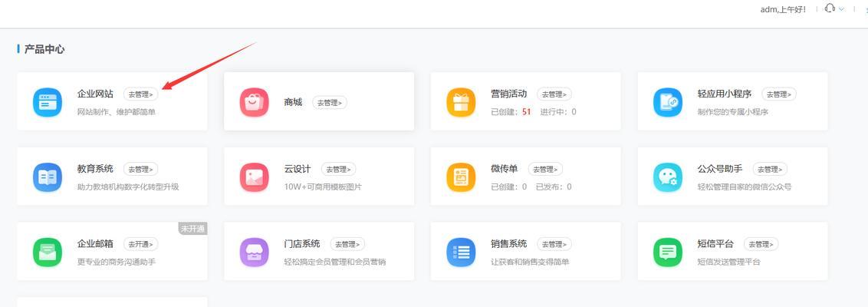This screenshot has height=307, width=868.
Task: Click 去开通 button for 企业邮箱
Action: pos(140,244)
